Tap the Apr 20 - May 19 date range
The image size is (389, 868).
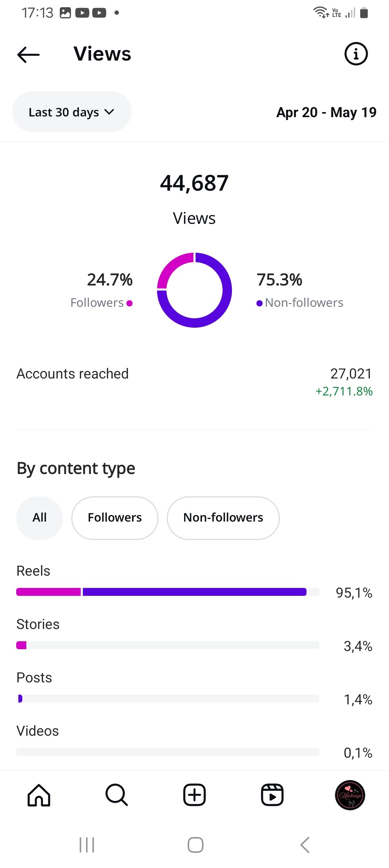pyautogui.click(x=326, y=112)
